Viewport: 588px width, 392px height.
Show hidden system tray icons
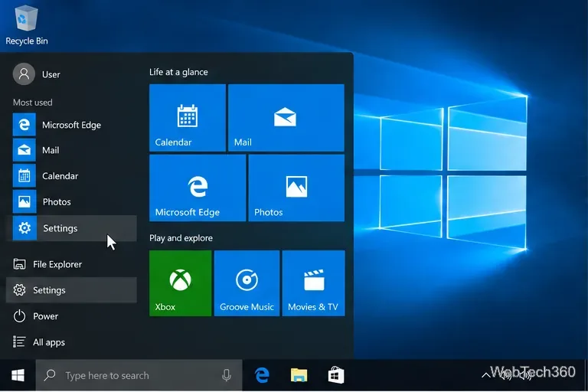tap(485, 374)
